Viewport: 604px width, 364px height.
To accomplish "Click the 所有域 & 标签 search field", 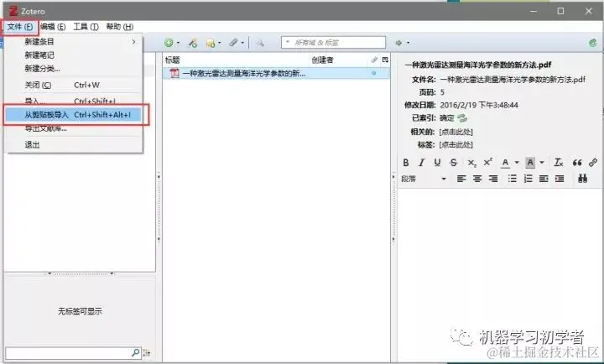I will pos(333,43).
